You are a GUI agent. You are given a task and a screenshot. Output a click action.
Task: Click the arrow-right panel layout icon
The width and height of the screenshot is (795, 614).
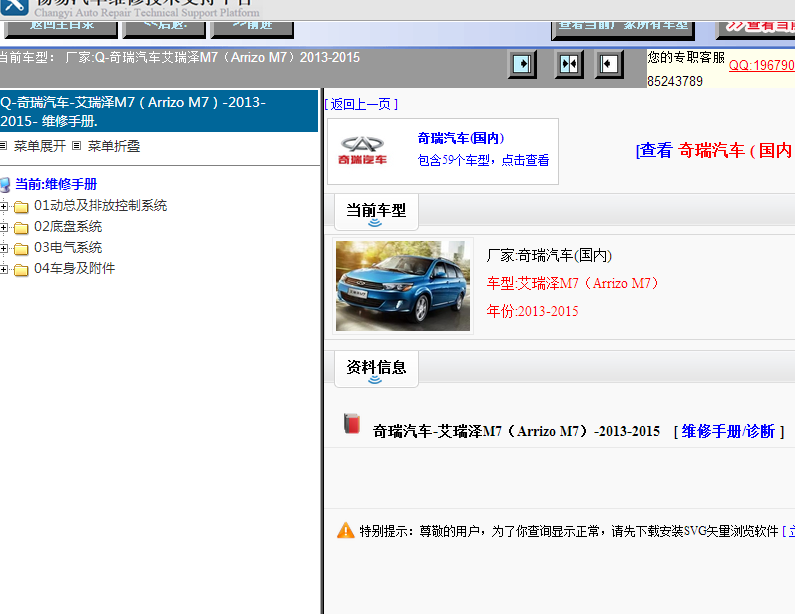coord(522,64)
